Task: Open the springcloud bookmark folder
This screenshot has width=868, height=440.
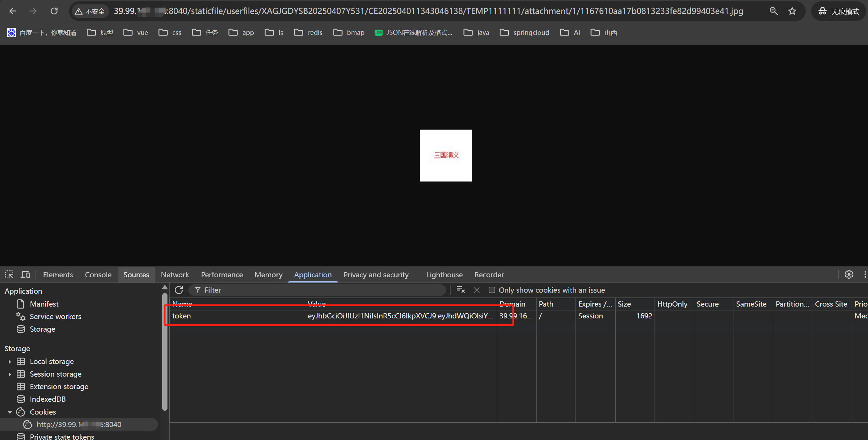Action: pyautogui.click(x=525, y=32)
